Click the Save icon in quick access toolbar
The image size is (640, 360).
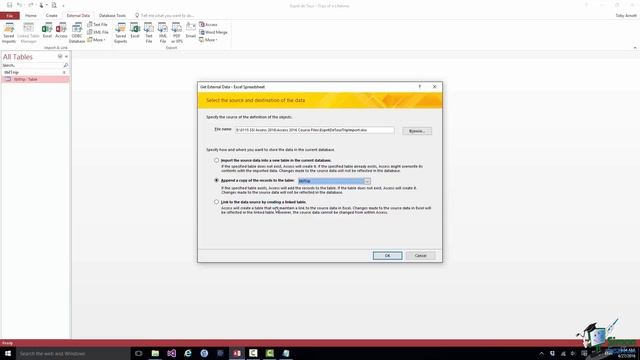(x=9, y=5)
